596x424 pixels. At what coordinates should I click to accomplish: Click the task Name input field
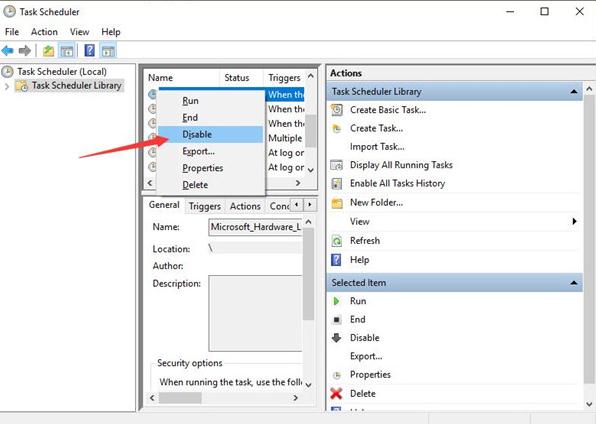(255, 227)
